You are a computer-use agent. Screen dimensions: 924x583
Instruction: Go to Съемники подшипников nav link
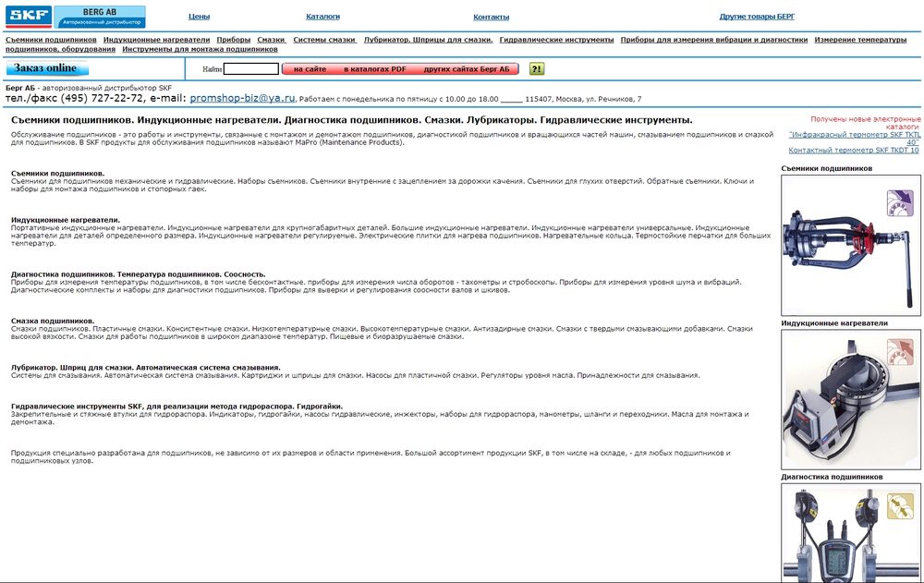pyautogui.click(x=51, y=40)
